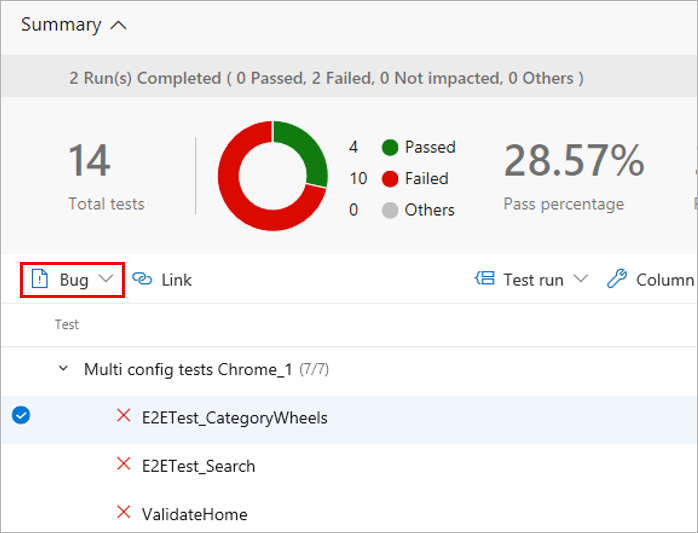Collapse the Summary section chevron
The image size is (698, 533).
[x=118, y=25]
